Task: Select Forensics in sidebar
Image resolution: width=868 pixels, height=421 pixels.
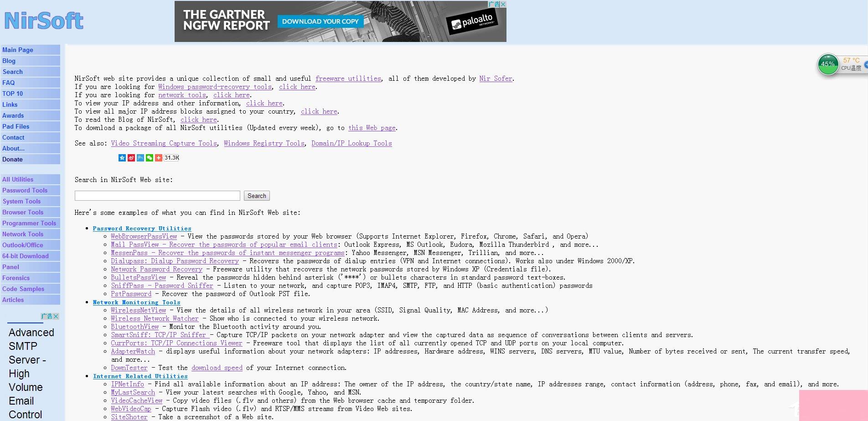Action: point(31,278)
